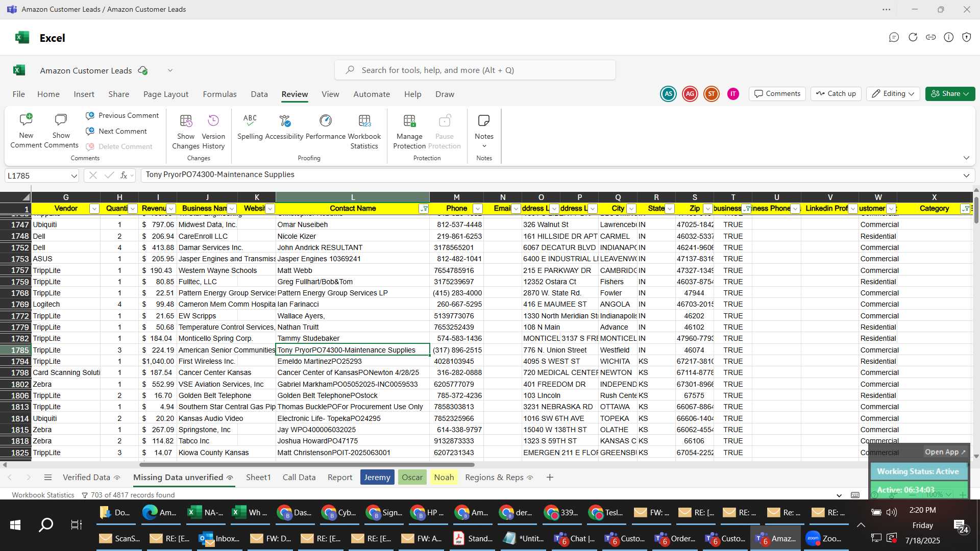Switch to the Data tab
The image size is (980, 551).
[x=259, y=94]
